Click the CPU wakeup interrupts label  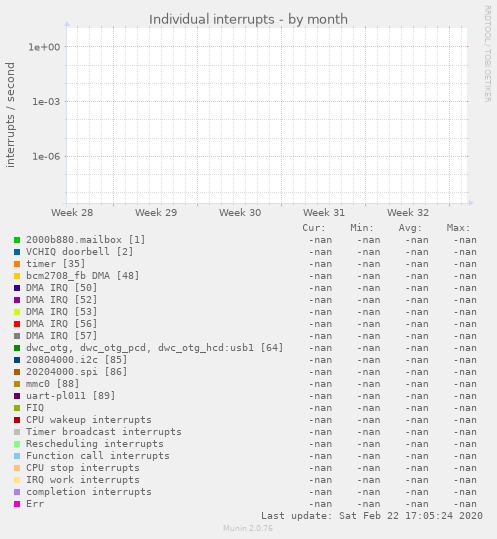(x=89, y=420)
